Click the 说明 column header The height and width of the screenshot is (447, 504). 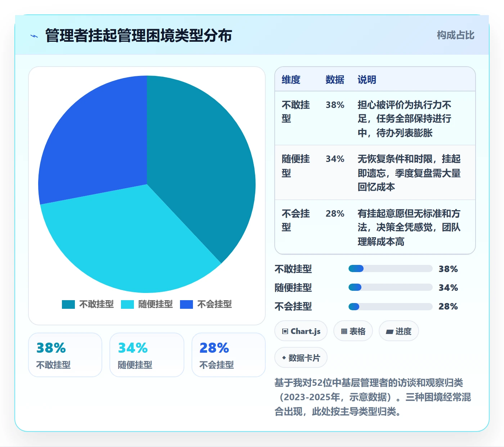pos(367,80)
